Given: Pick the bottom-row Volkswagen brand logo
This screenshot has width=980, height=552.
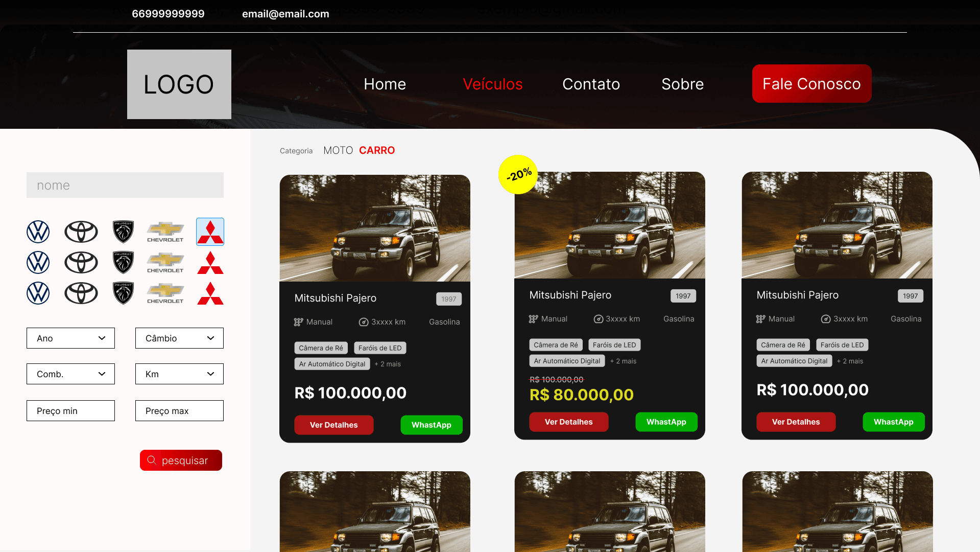Looking at the screenshot, I should click(38, 293).
